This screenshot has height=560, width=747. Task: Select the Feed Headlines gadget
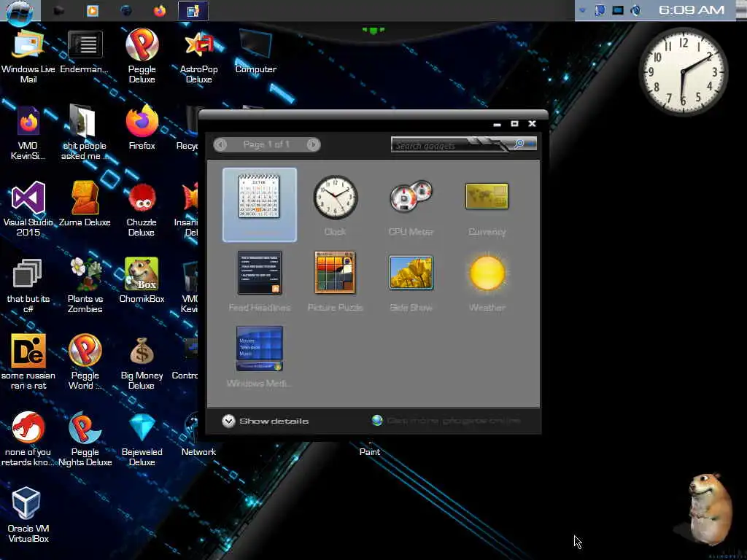260,273
